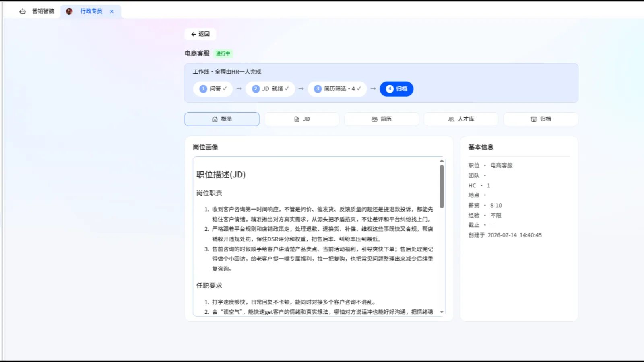Click the document icon on JD tab
The height and width of the screenshot is (362, 644).
coord(297,119)
